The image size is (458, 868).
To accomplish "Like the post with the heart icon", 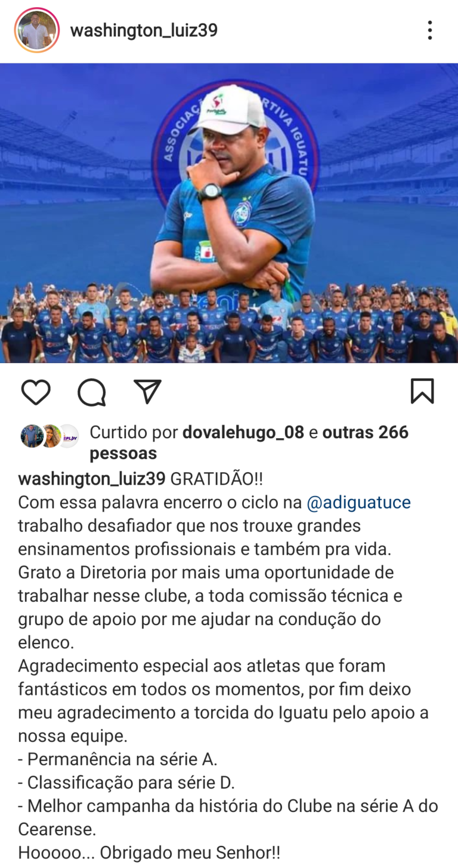I will tap(36, 392).
